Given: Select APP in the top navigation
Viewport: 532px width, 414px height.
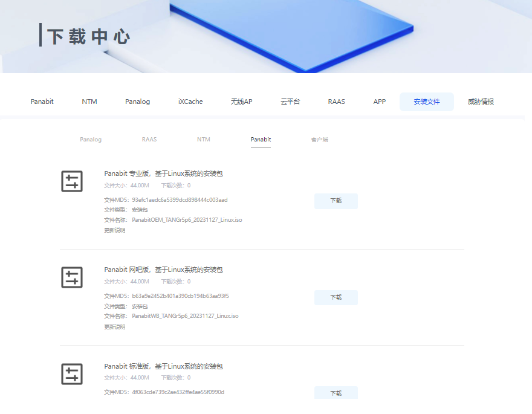Looking at the screenshot, I should coord(379,102).
